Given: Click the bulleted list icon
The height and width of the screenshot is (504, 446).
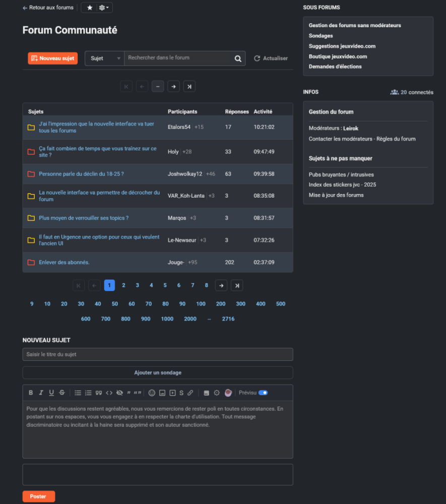Looking at the screenshot, I should click(78, 393).
